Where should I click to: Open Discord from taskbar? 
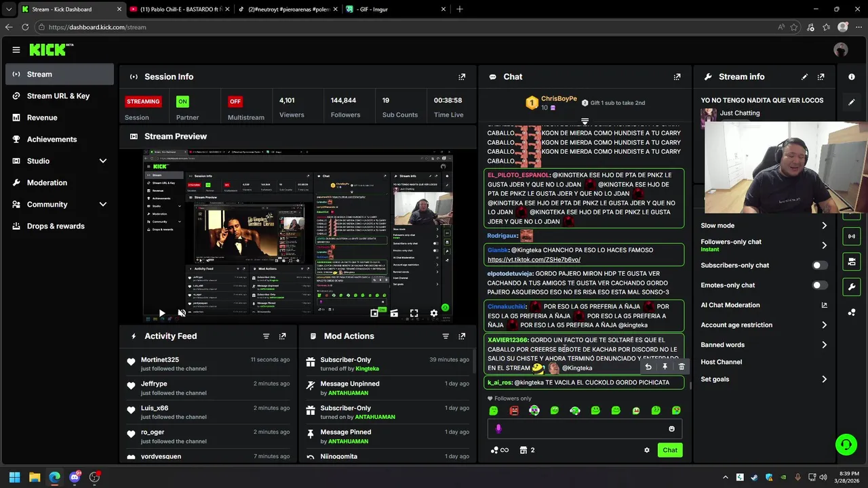click(75, 477)
